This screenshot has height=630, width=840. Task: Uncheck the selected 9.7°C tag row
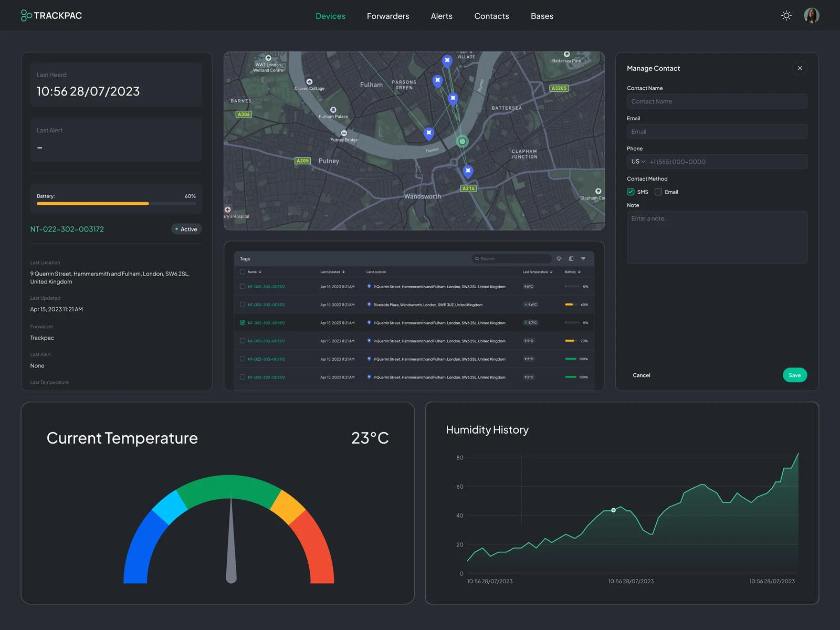[x=243, y=323]
